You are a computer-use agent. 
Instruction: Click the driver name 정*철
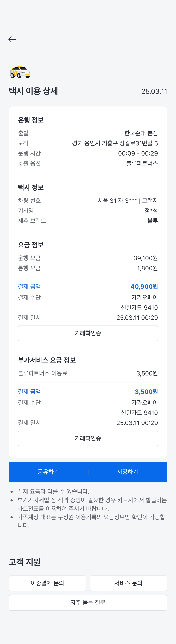[x=151, y=211]
